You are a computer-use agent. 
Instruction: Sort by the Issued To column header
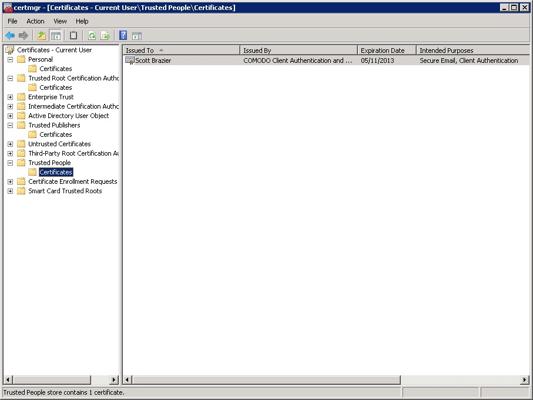click(x=181, y=50)
